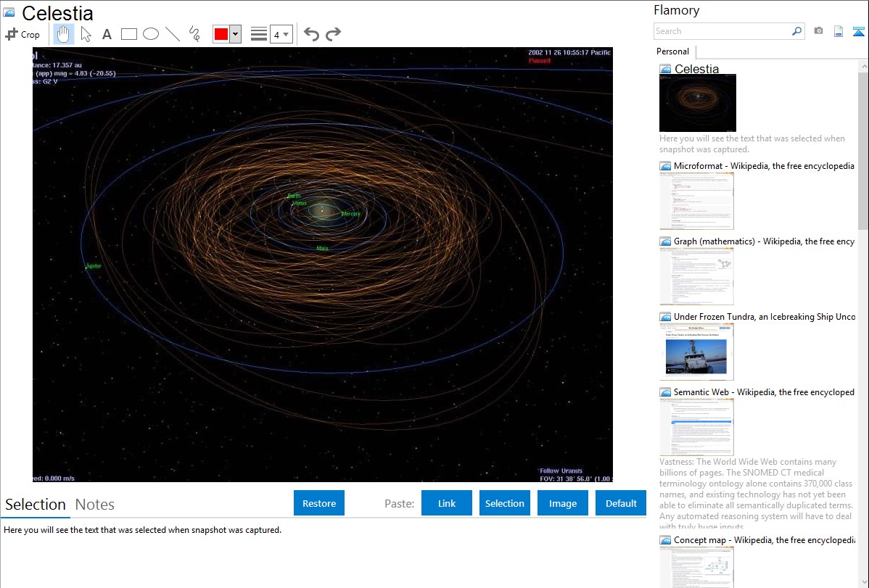Open the line width 4 dropdown
Viewport: 869px width, 588px height.
281,34
